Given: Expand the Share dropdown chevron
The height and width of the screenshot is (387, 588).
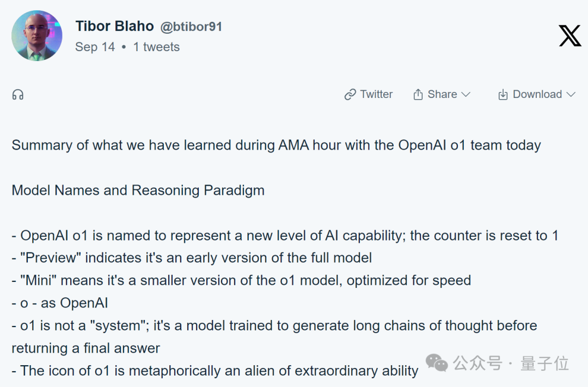Looking at the screenshot, I should coord(465,95).
